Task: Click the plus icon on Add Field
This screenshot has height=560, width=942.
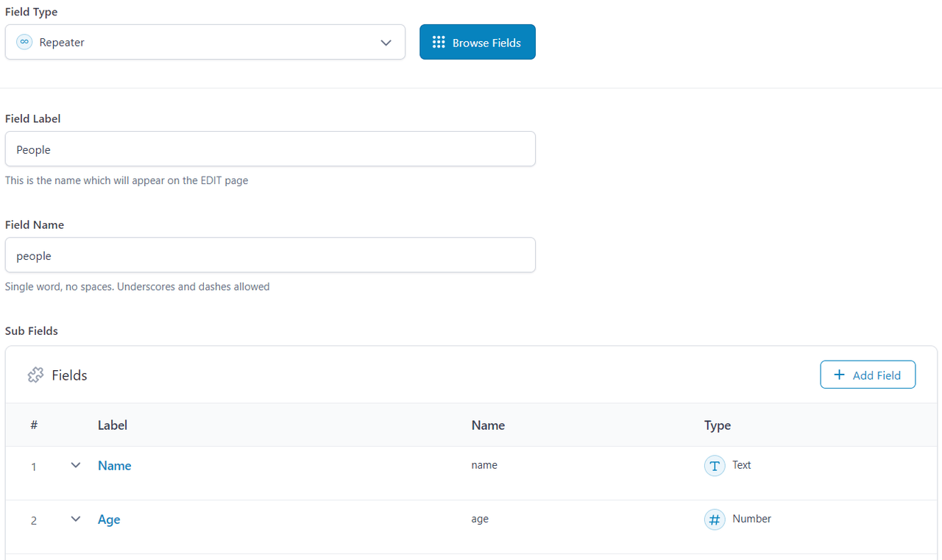Action: click(839, 375)
